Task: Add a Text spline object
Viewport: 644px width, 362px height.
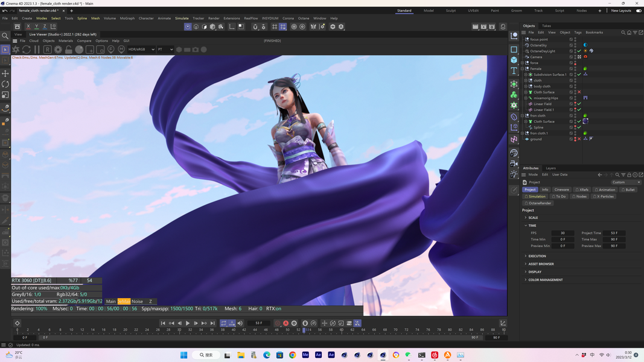Action: 514,71
